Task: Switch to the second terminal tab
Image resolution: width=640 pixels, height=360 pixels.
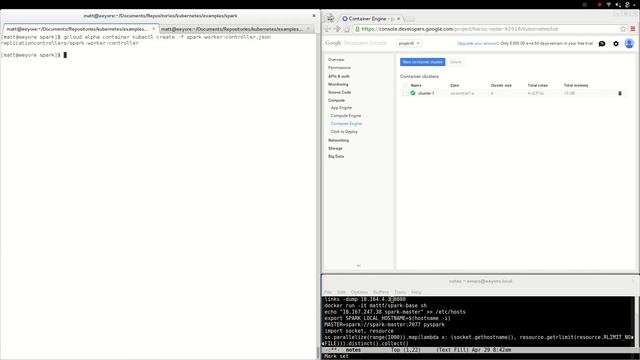Action: click(236, 29)
